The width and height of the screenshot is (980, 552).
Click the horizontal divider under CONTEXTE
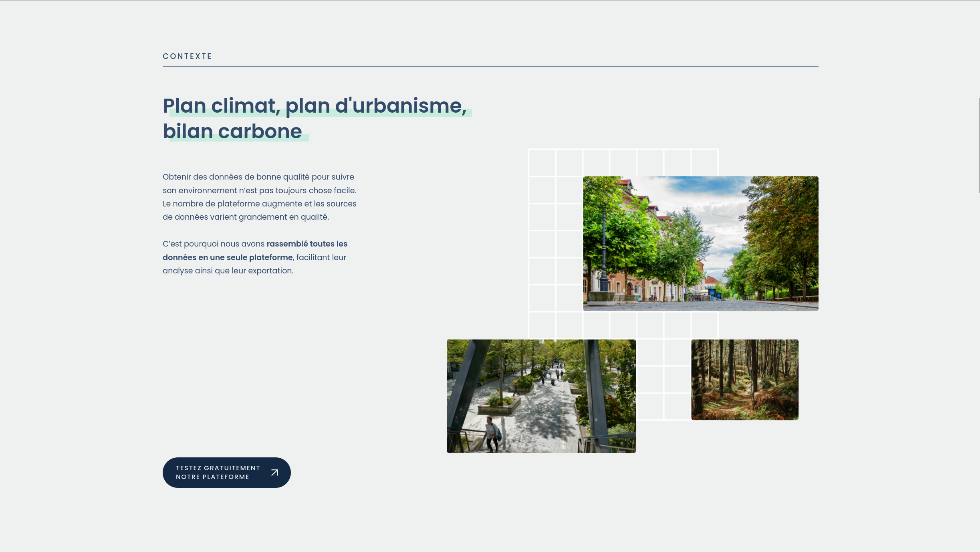pos(490,67)
